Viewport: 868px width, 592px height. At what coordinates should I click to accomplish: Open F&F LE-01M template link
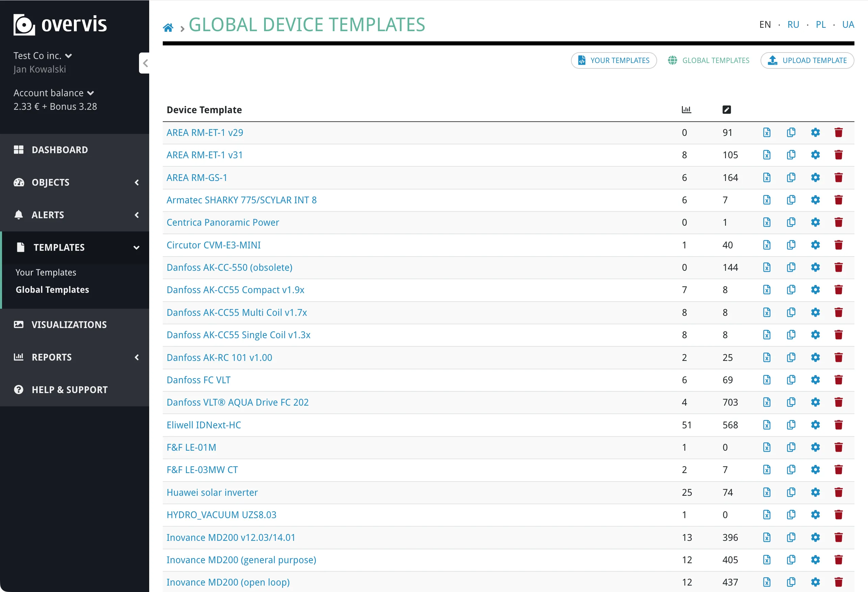point(191,447)
